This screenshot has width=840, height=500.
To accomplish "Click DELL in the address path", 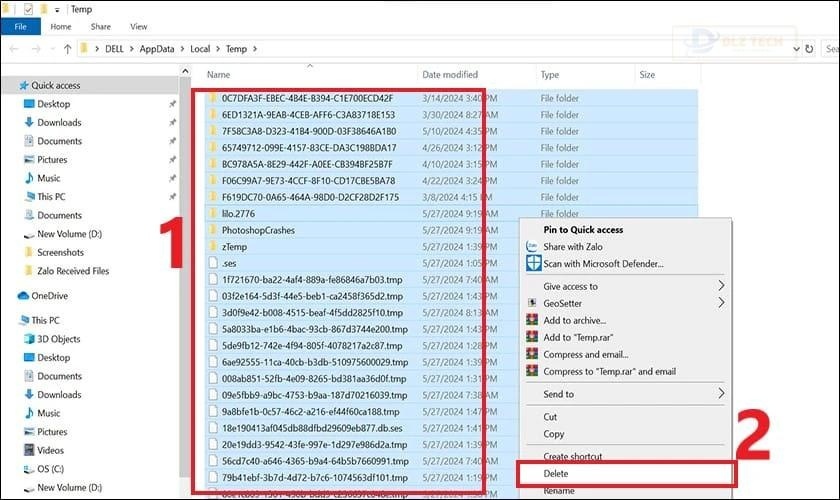I will [114, 49].
